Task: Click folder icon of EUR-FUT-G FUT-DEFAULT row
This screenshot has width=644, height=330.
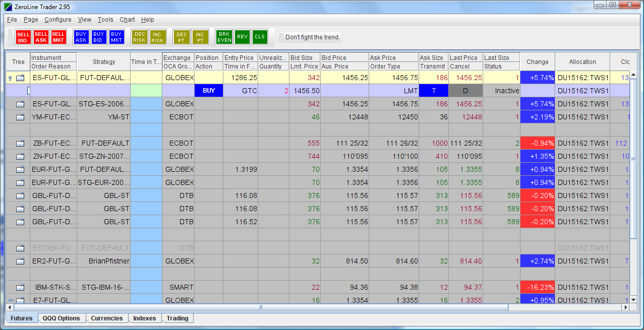Action: 20,169
